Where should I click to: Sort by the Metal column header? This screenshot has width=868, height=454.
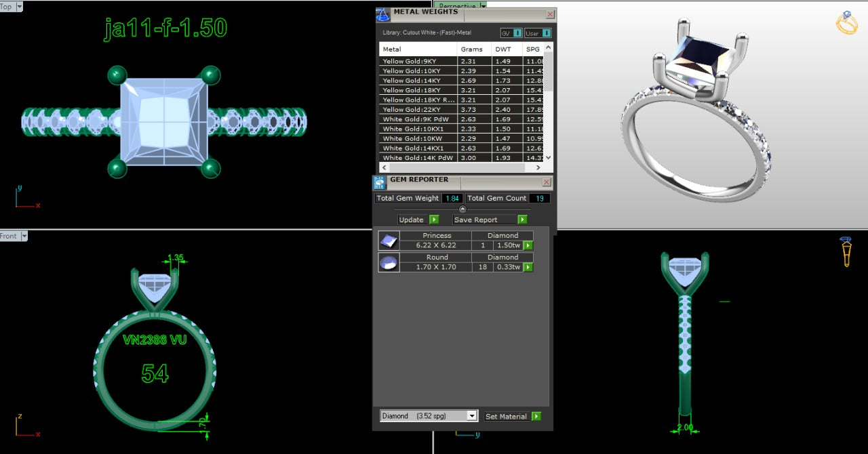418,49
